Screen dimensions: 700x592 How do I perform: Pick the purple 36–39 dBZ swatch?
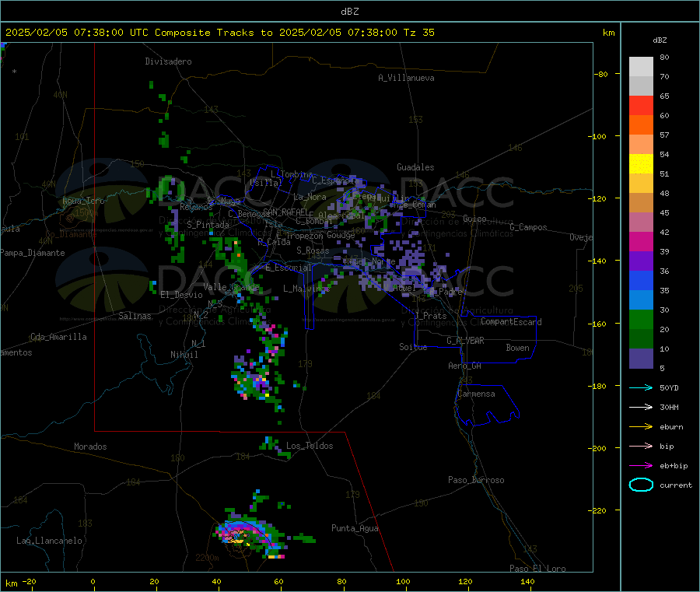641,261
